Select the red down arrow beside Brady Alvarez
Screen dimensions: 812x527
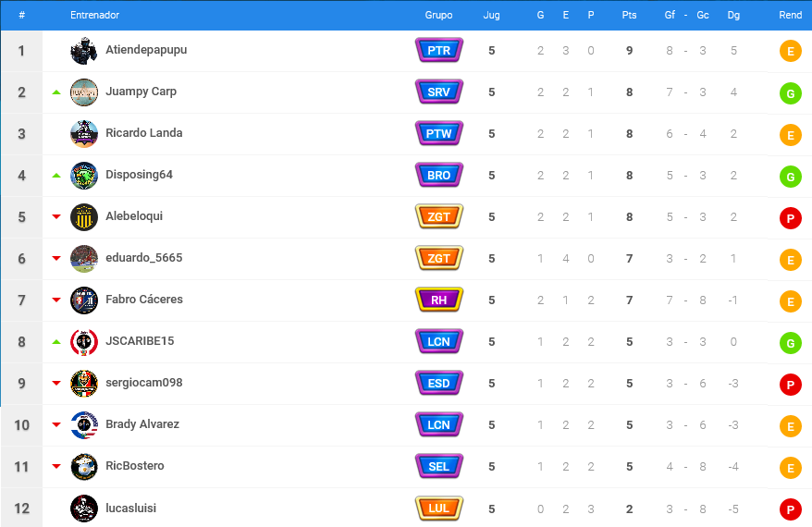click(x=56, y=424)
